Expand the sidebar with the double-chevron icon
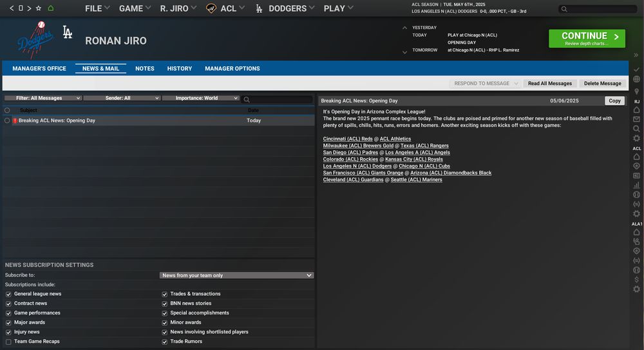Screen dimensions: 644x350 [636, 55]
